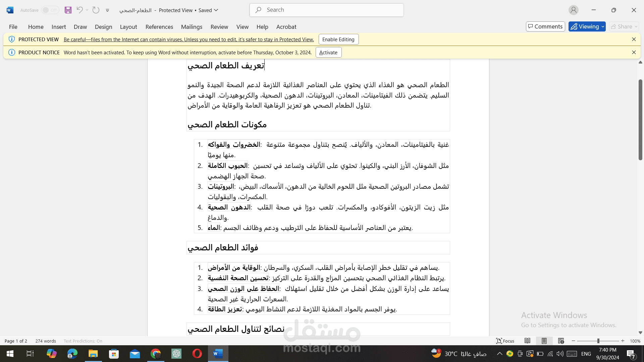
Task: Click the Redo icon
Action: pos(96,10)
